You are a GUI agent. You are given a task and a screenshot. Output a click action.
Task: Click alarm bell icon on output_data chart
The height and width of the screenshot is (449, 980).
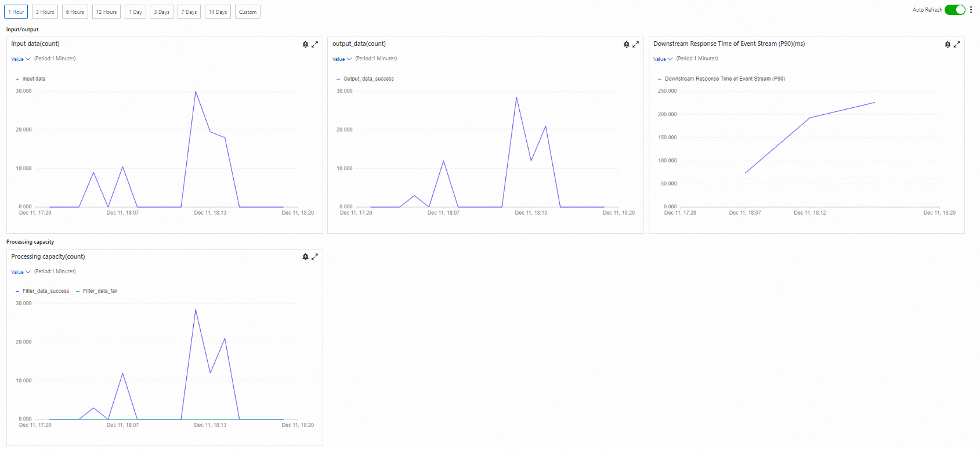(627, 44)
